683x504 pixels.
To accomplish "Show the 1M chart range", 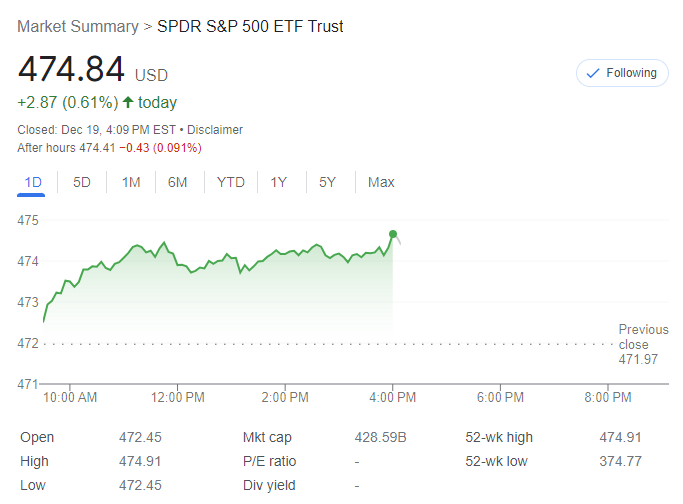I will tap(131, 182).
